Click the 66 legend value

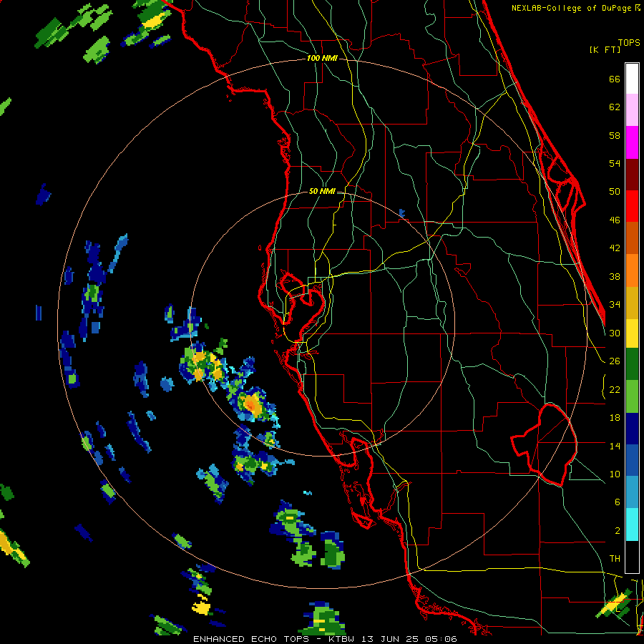[x=615, y=79]
